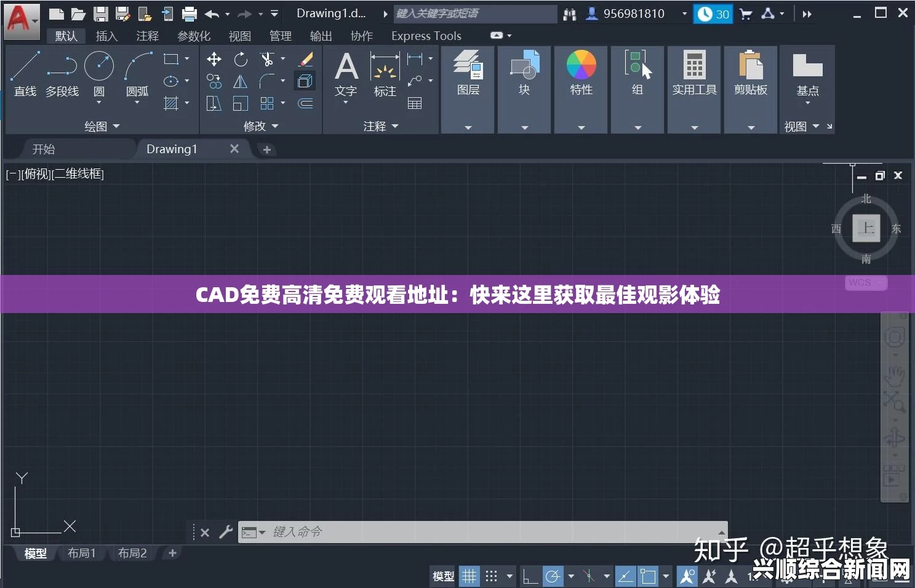Open the 剪贴板 (Clipboard) panel dropdown
The width and height of the screenshot is (915, 588).
[x=751, y=128]
